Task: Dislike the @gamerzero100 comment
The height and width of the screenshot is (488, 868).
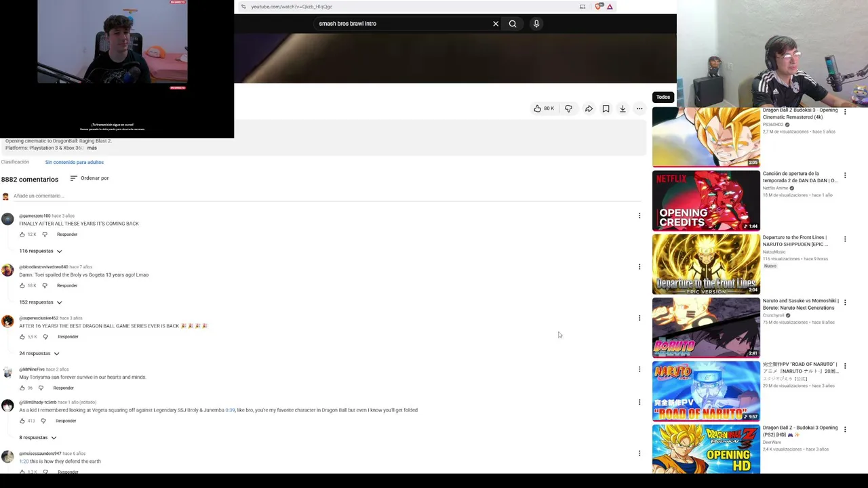Action: (x=45, y=235)
